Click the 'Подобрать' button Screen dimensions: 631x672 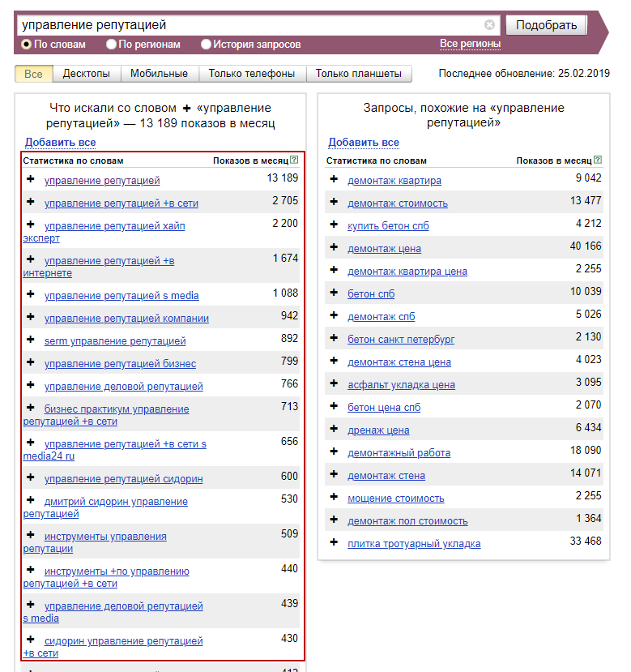(x=546, y=25)
